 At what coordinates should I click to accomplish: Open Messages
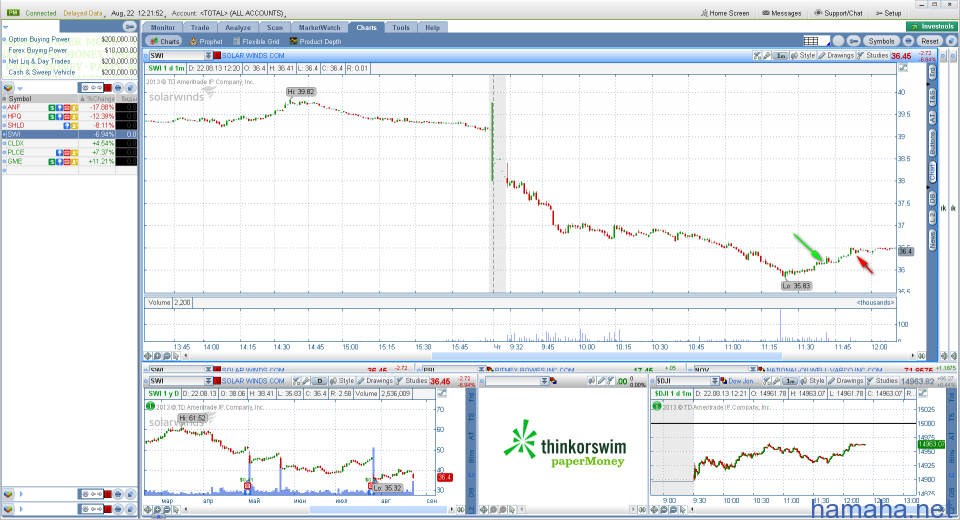[x=782, y=13]
